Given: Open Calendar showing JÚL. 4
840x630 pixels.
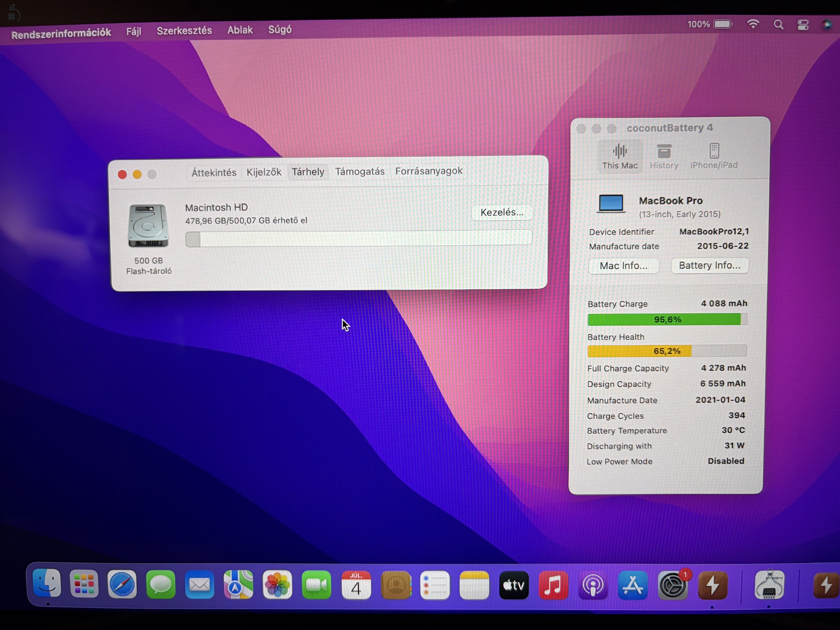Looking at the screenshot, I should [356, 585].
